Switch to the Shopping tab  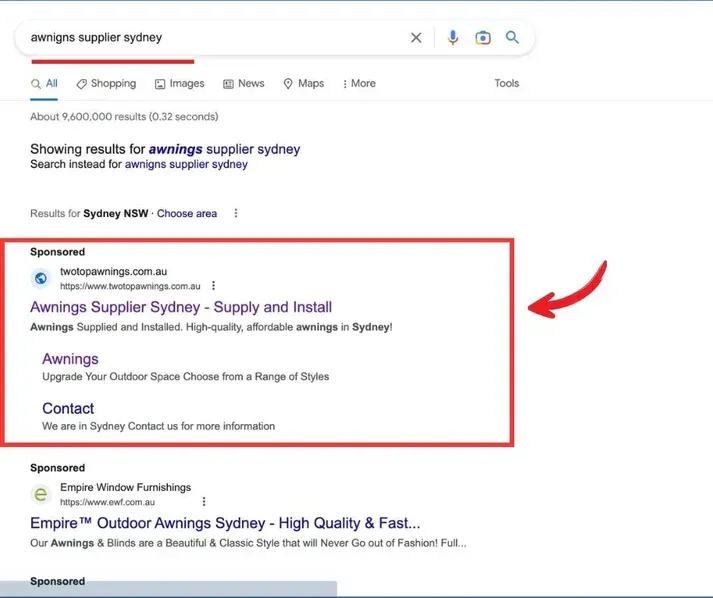coord(106,84)
